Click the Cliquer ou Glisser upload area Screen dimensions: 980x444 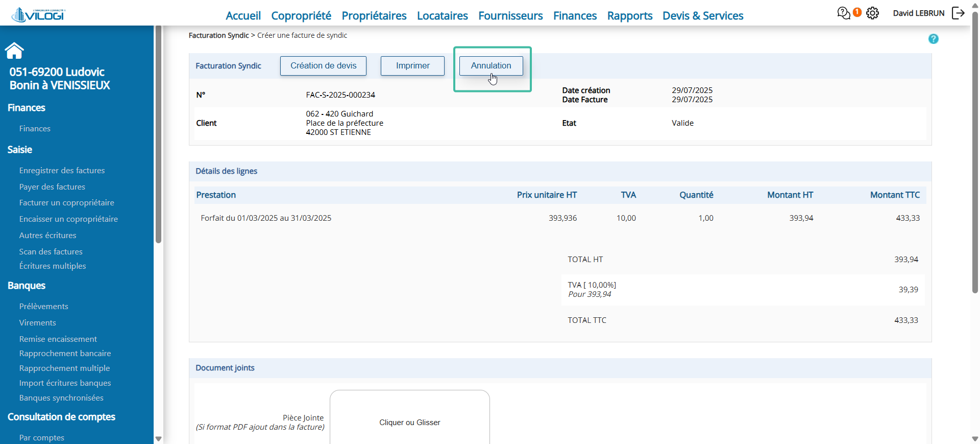click(410, 417)
